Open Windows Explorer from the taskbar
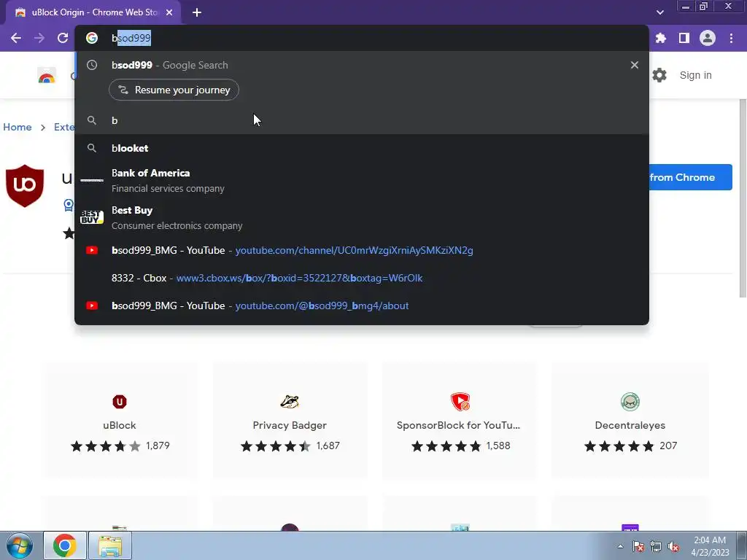Image resolution: width=747 pixels, height=560 pixels. pos(110,545)
